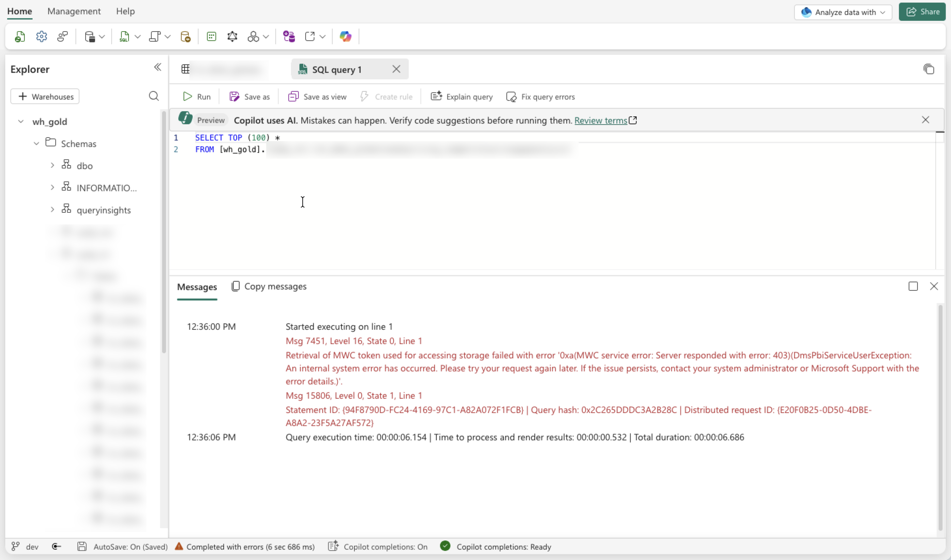Open the three-circles icon dropdown arrow
The width and height of the screenshot is (951, 560).
[266, 37]
